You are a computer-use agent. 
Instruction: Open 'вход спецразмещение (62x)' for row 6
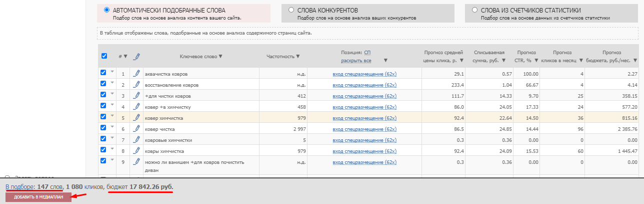tap(364, 129)
